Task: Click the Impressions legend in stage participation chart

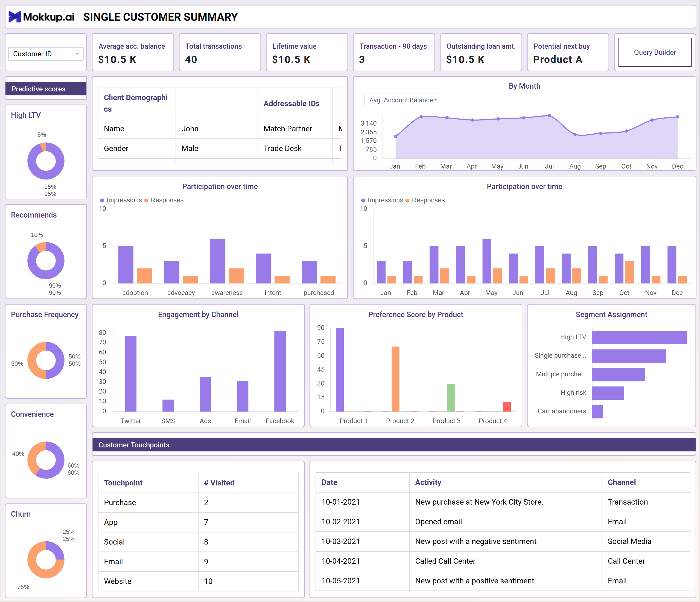Action: tap(121, 200)
